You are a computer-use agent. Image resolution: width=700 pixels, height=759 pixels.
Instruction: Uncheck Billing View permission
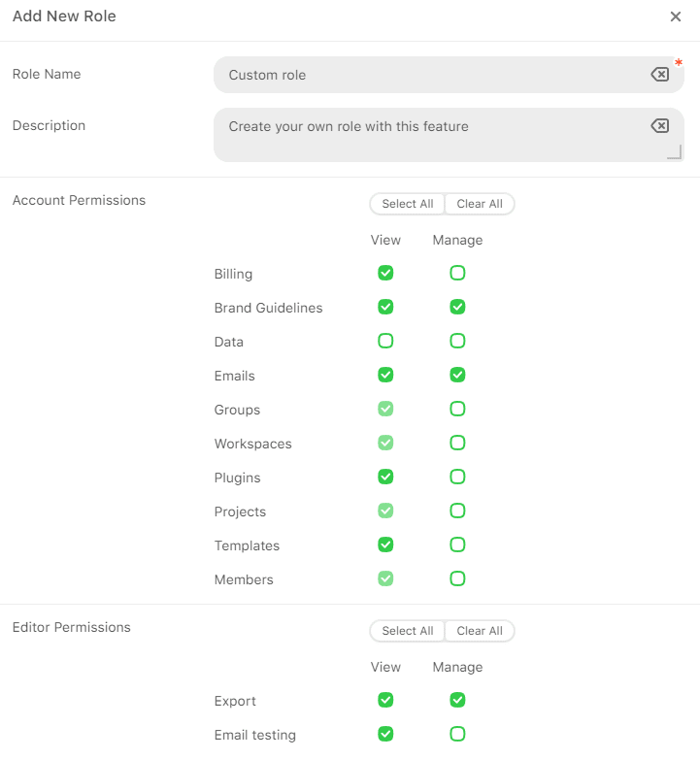point(385,273)
